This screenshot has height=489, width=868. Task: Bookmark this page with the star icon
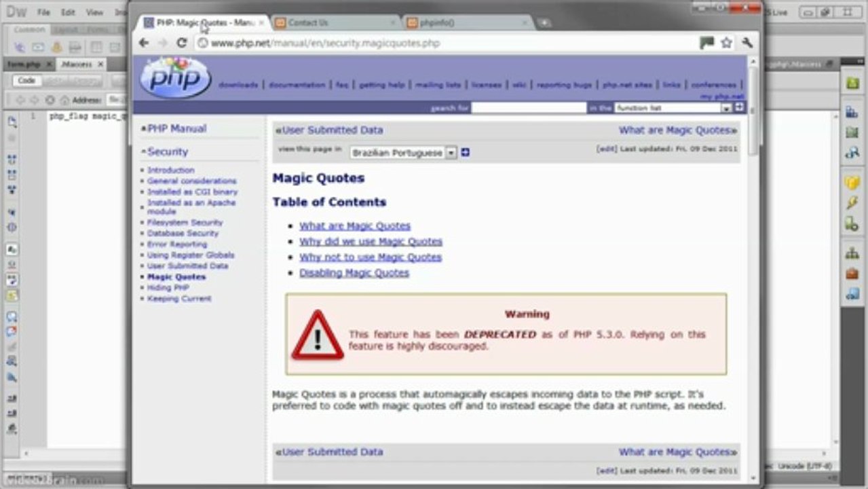[726, 43]
